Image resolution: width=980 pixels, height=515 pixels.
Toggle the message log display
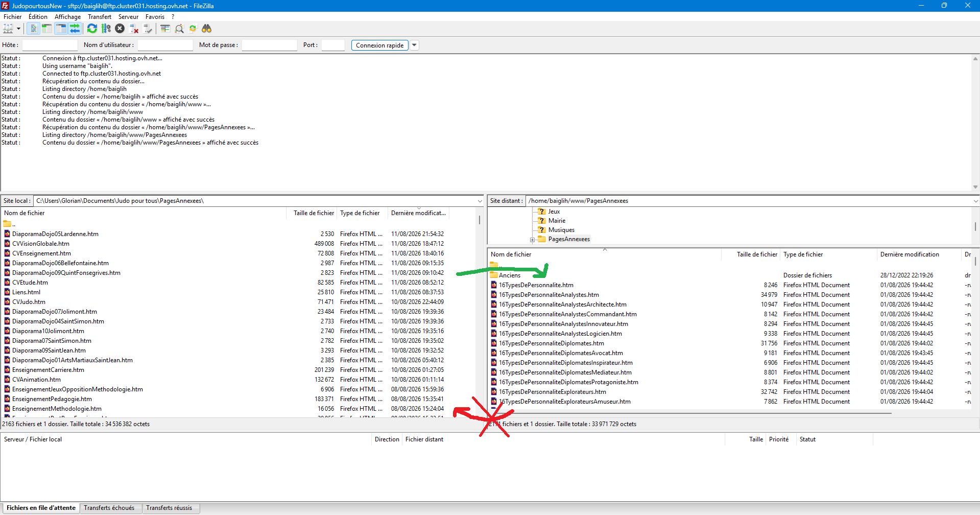(x=33, y=29)
